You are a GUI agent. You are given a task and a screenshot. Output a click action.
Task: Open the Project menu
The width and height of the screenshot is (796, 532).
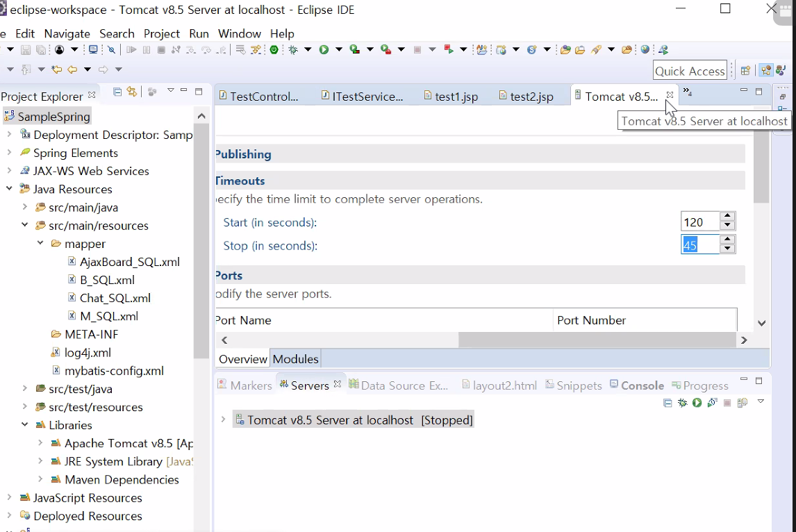point(161,33)
